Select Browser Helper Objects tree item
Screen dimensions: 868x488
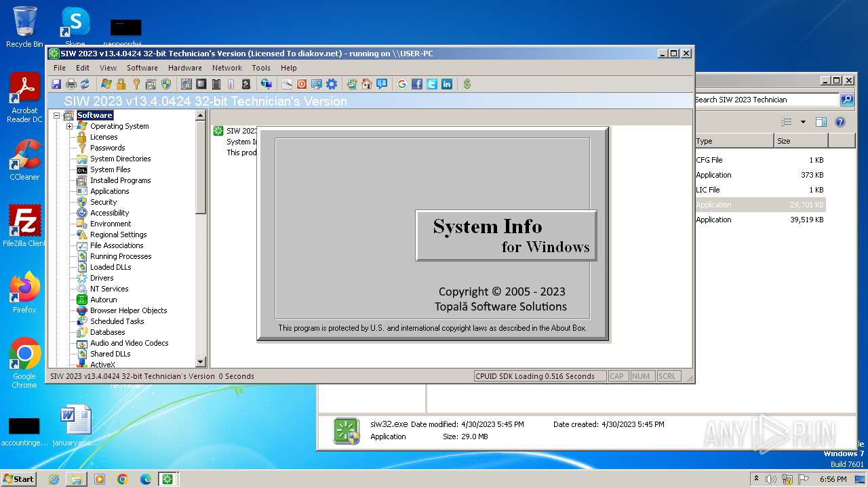(128, 310)
